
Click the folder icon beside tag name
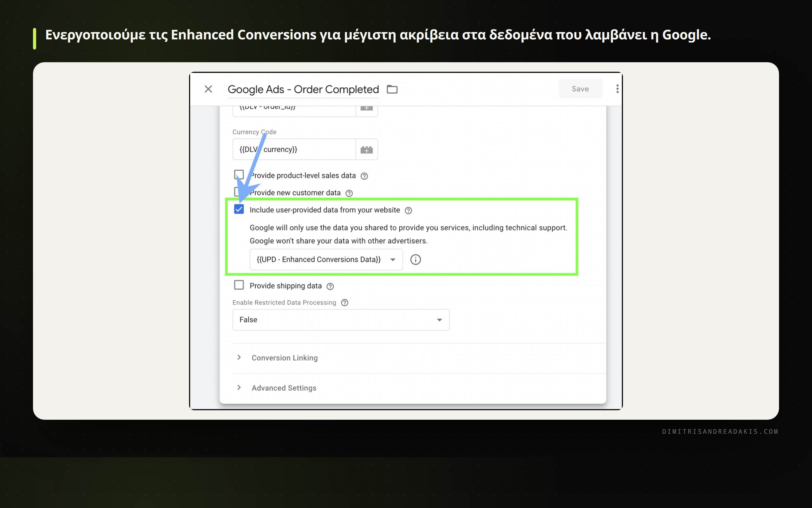(392, 89)
